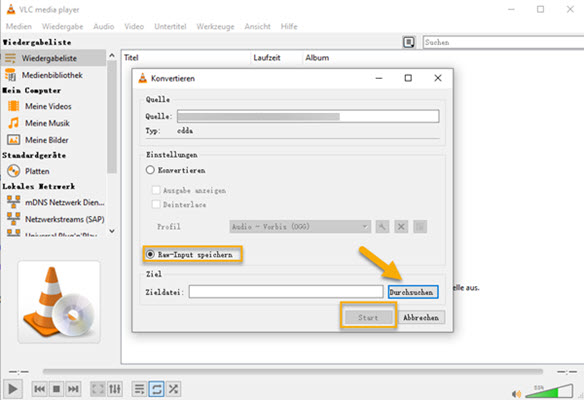Click the Meine Videos film icon

pyautogui.click(x=13, y=107)
